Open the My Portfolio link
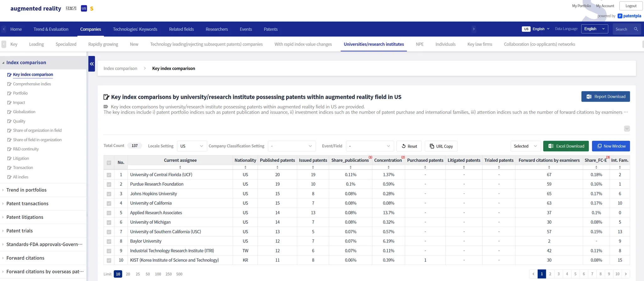The width and height of the screenshot is (644, 281). tap(581, 6)
